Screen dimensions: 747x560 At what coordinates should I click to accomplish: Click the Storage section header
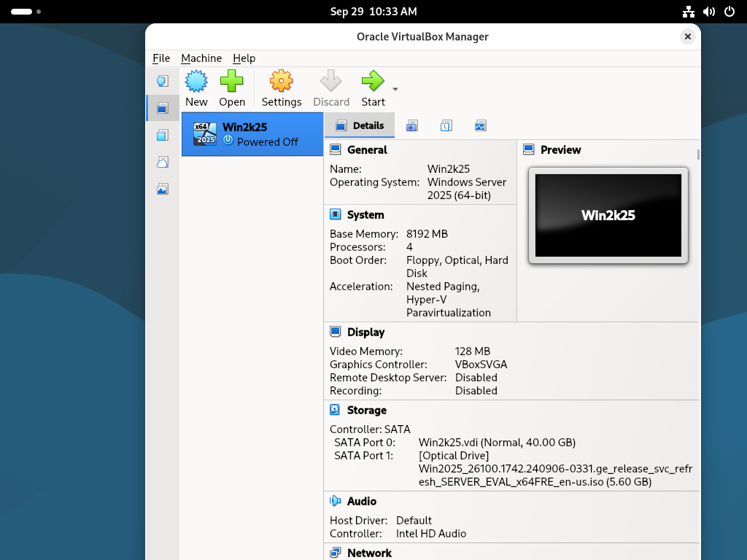(366, 411)
